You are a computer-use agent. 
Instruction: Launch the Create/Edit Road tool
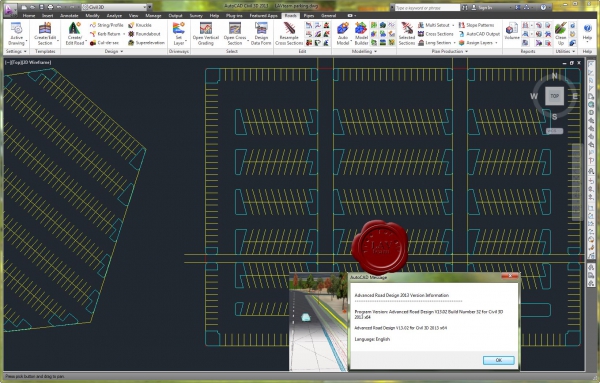[75, 34]
